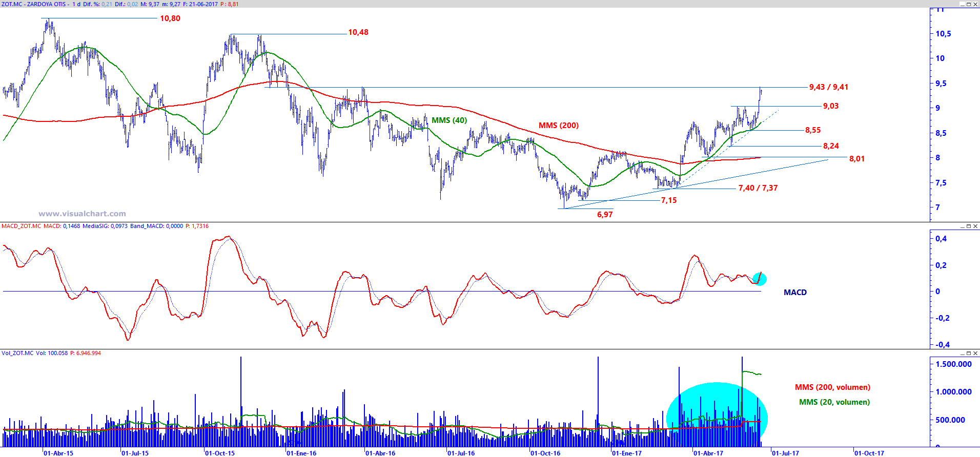Screen dimensions: 980x457
Task: Click the 1.500.000 volume axis value
Action: 954,364
